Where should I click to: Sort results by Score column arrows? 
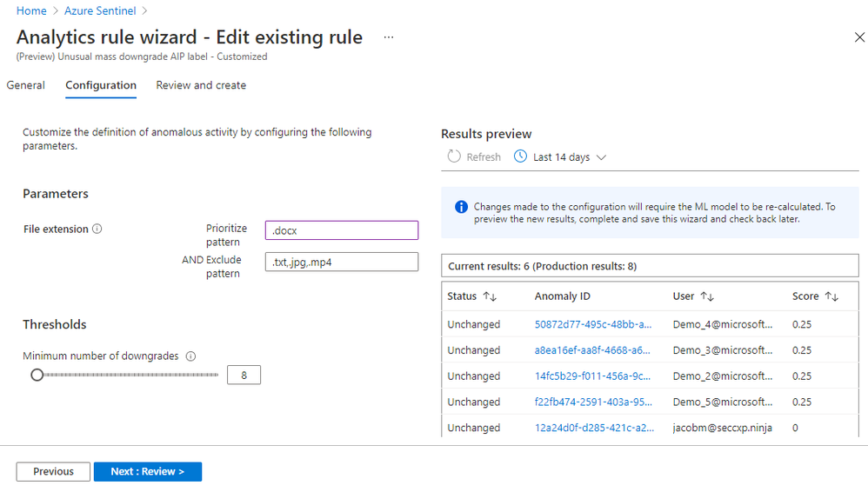(x=831, y=296)
